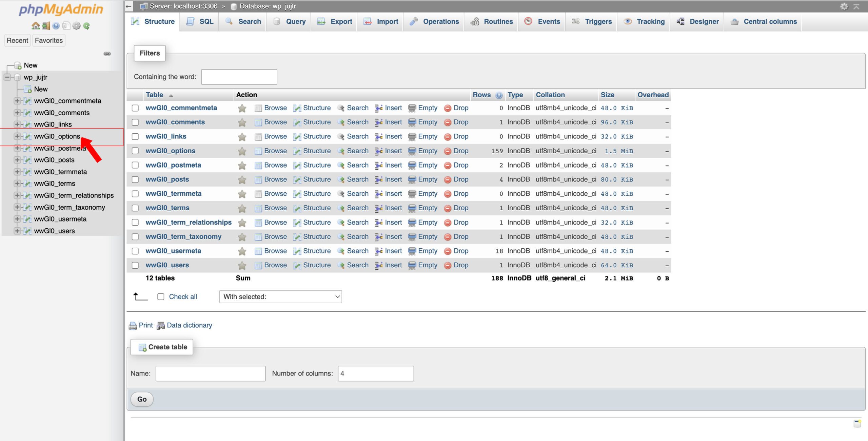Screen dimensions: 868x441
Task: Open navigation panel settings gear icon
Action: coord(77,26)
